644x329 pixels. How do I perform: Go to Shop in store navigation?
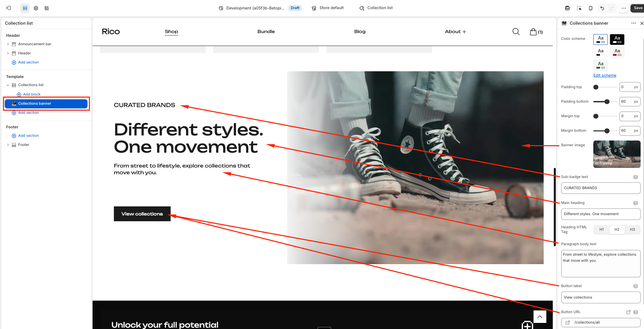(171, 32)
